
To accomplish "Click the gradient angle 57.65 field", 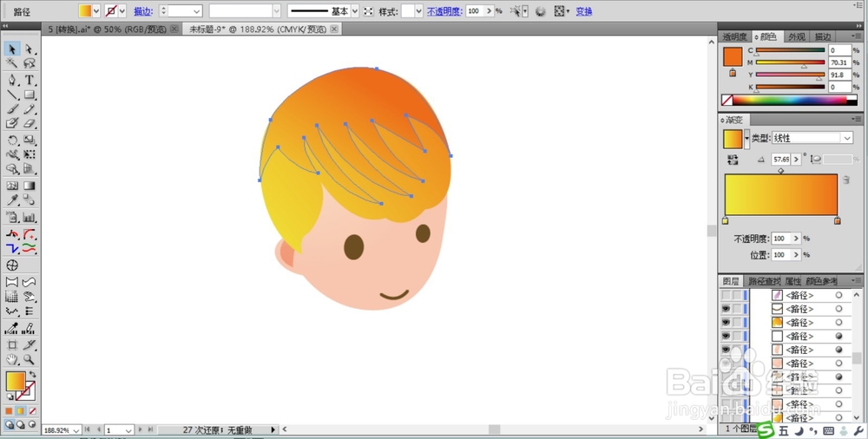I will tap(781, 160).
